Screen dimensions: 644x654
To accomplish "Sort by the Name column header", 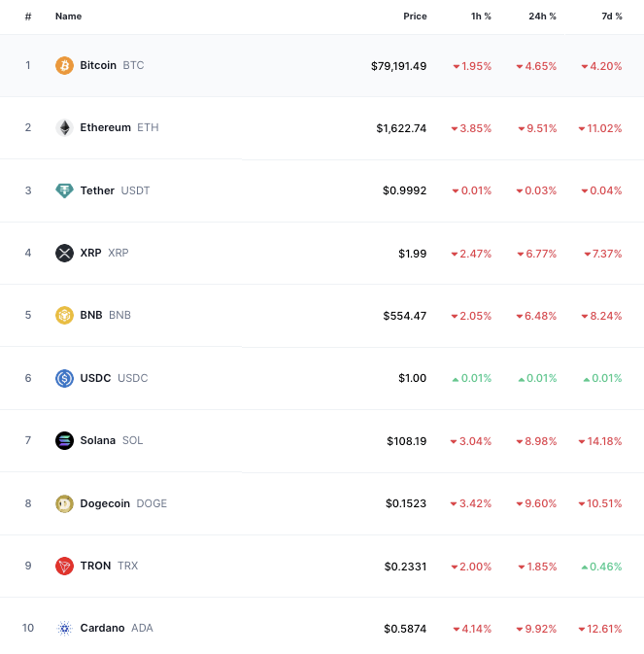I will coord(68,17).
